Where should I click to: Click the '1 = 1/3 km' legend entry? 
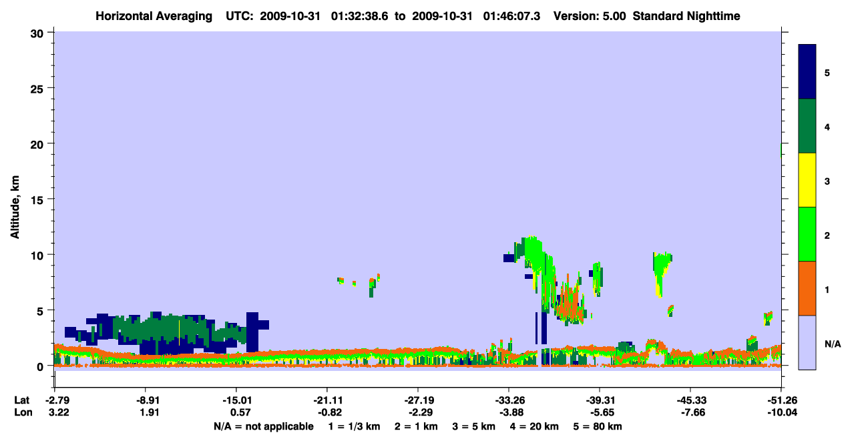point(355,426)
